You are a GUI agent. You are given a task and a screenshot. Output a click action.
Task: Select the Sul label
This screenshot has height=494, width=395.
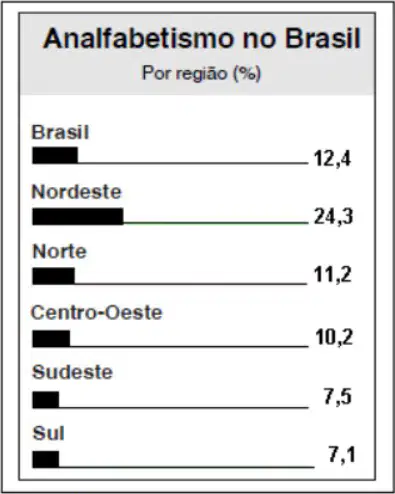click(49, 433)
